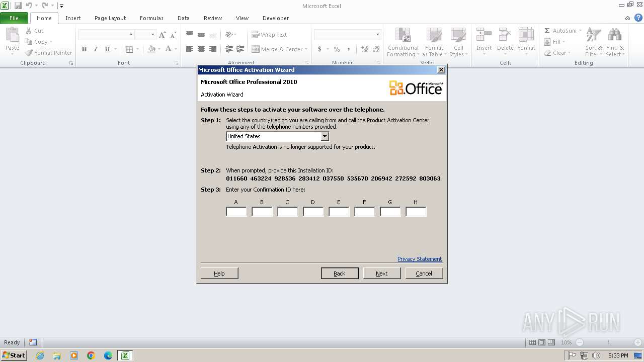Click Sort & Filter icon
The height and width of the screenshot is (362, 644).
(x=594, y=35)
